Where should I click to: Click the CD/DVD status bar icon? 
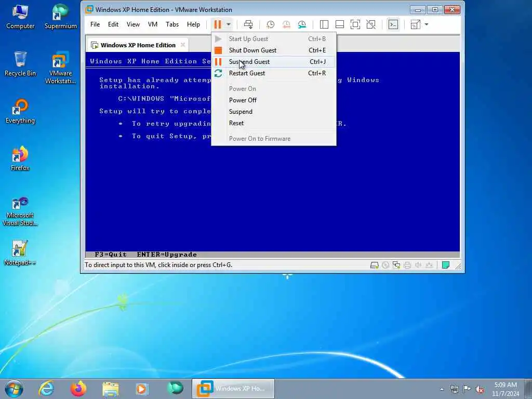click(x=385, y=265)
